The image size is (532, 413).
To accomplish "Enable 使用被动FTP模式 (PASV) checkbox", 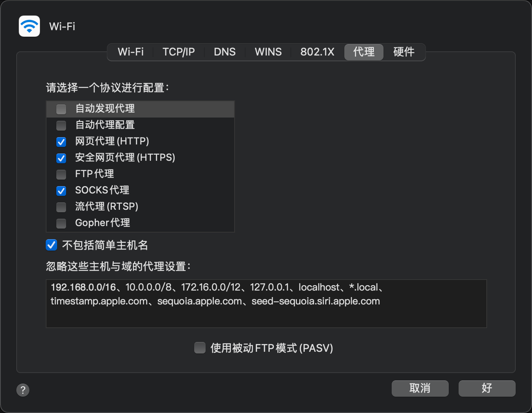I will 200,348.
